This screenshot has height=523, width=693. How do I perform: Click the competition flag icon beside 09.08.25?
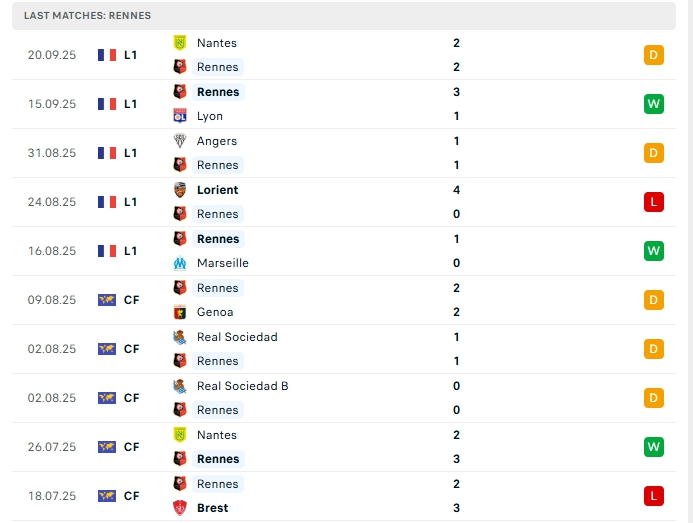pos(107,300)
